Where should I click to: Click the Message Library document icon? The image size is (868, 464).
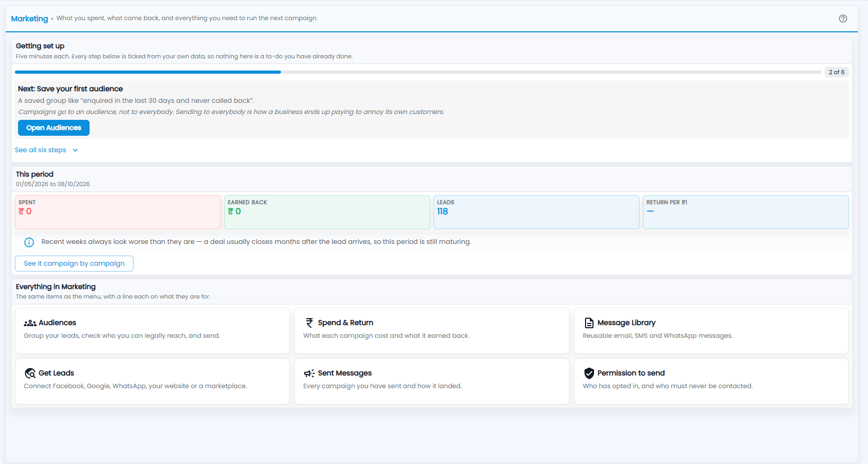point(589,322)
